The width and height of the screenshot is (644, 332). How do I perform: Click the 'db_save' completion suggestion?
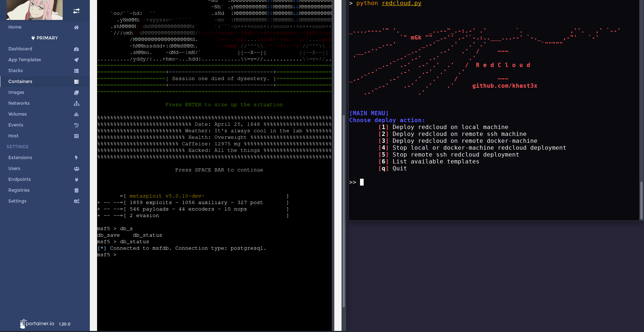(108, 235)
